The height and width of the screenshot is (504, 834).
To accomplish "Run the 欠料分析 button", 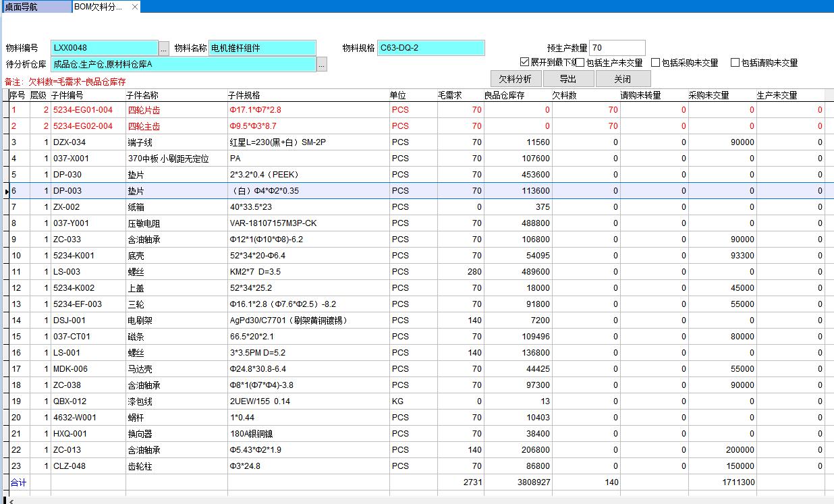I will pyautogui.click(x=515, y=79).
